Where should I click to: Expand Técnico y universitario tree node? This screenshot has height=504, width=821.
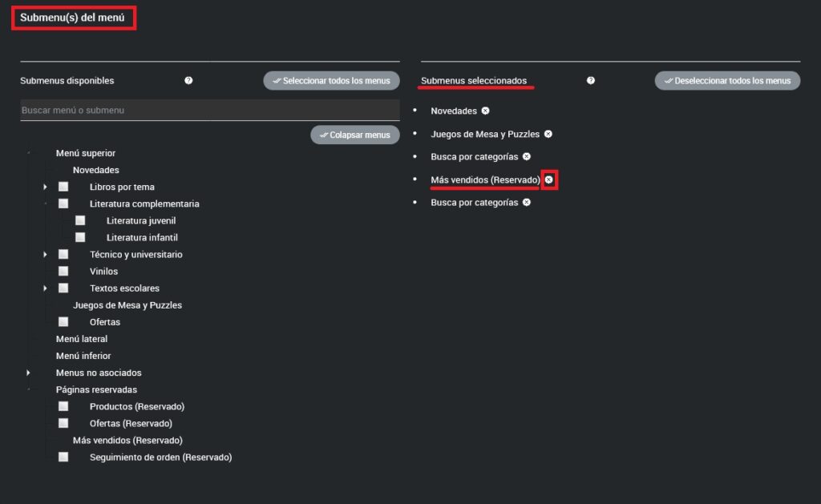pos(46,255)
